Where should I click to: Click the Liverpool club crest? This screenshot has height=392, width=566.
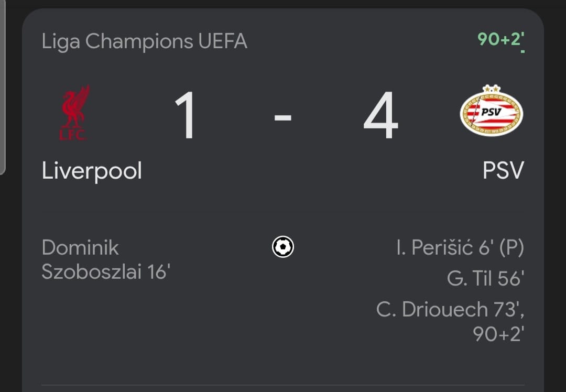point(74,112)
